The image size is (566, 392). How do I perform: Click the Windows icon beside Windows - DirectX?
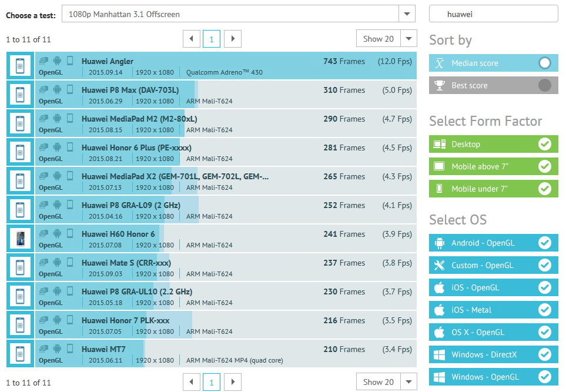[x=439, y=355]
